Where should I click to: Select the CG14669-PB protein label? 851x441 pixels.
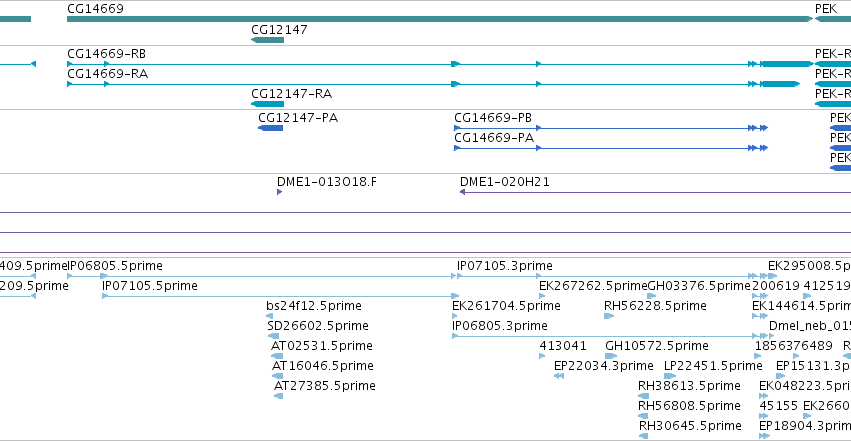pos(493,118)
